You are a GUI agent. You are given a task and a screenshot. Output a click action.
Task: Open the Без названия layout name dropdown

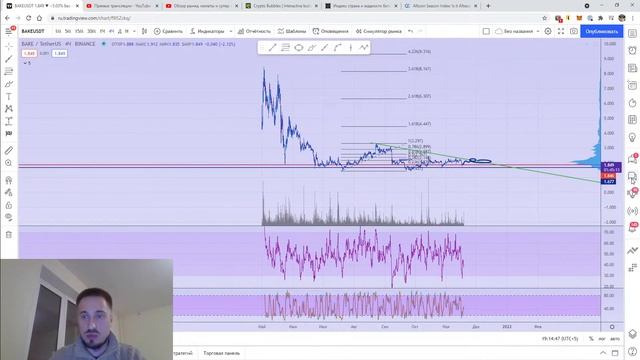[x=517, y=31]
